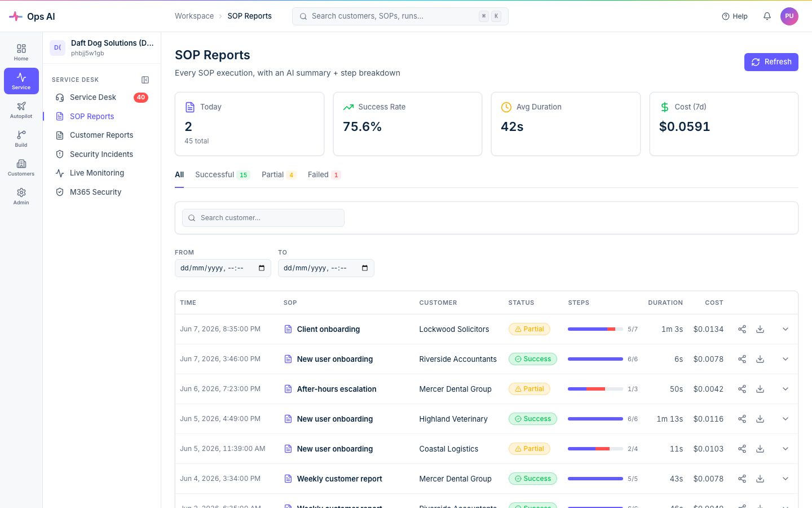812x508 pixels.
Task: Expand the Coastal Logistics row details
Action: [785, 449]
